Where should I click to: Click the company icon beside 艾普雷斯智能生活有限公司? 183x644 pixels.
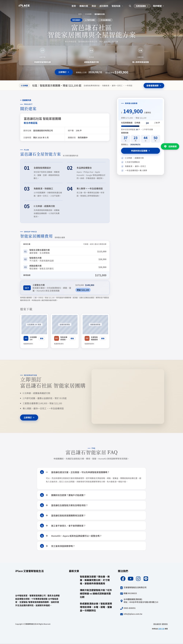[x=122, y=588]
